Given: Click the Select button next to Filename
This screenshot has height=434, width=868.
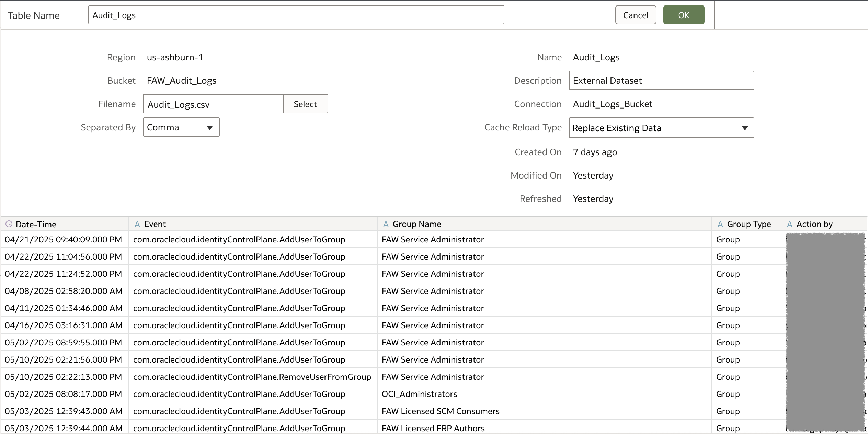Looking at the screenshot, I should 305,104.
